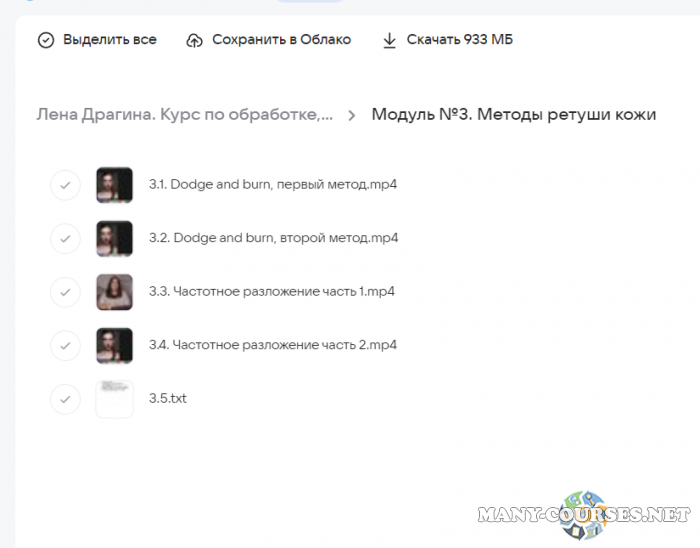Open the 3.5.txt document file icon
The width and height of the screenshot is (700, 548).
[114, 399]
